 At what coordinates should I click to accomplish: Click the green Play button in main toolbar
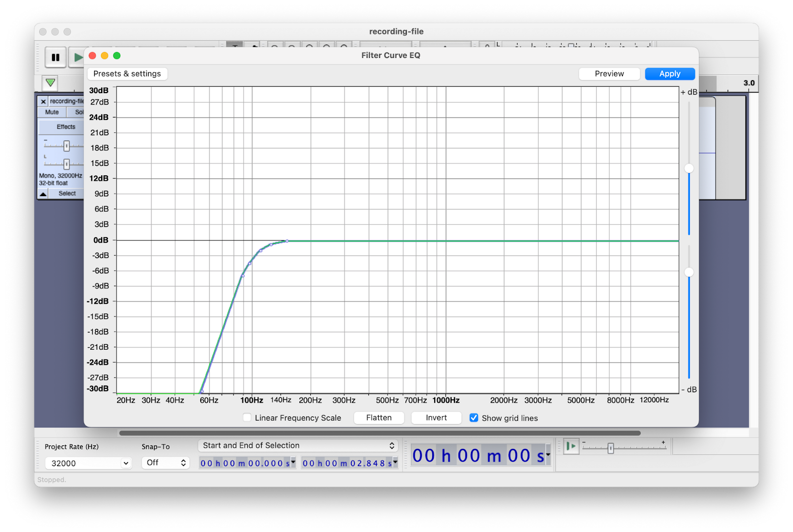(77, 57)
